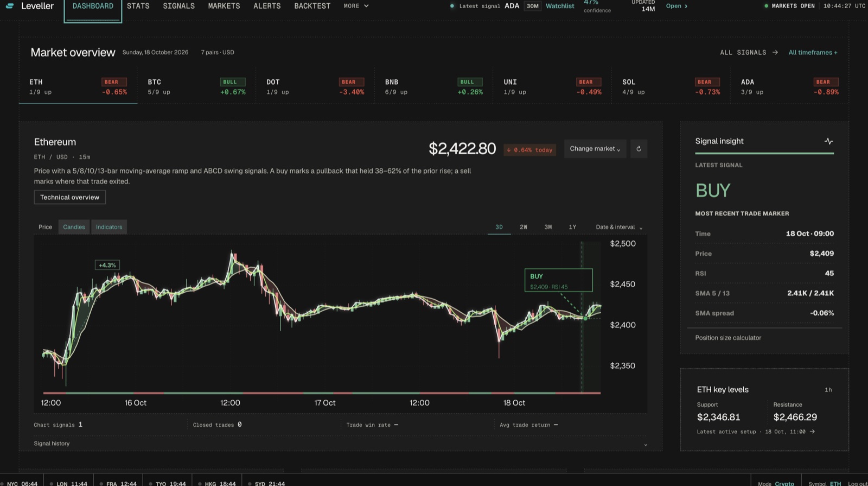Select the UNI market card
Image resolution: width=868 pixels, height=486 pixels.
click(552, 86)
